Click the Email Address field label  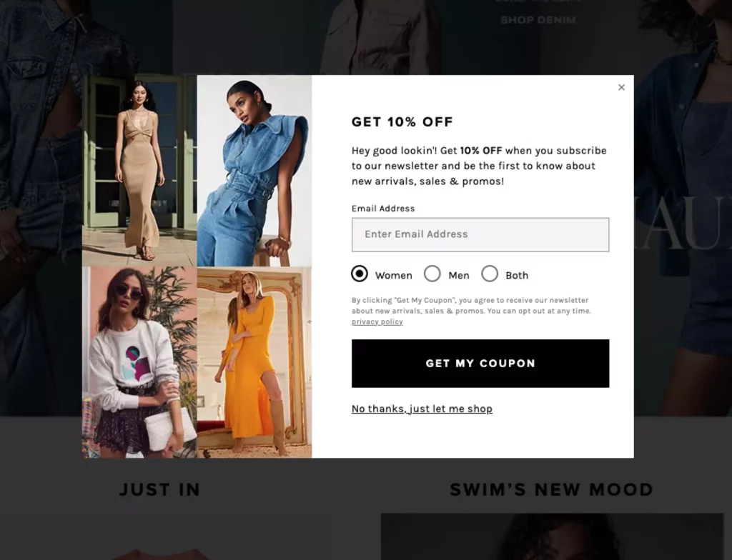click(x=383, y=209)
